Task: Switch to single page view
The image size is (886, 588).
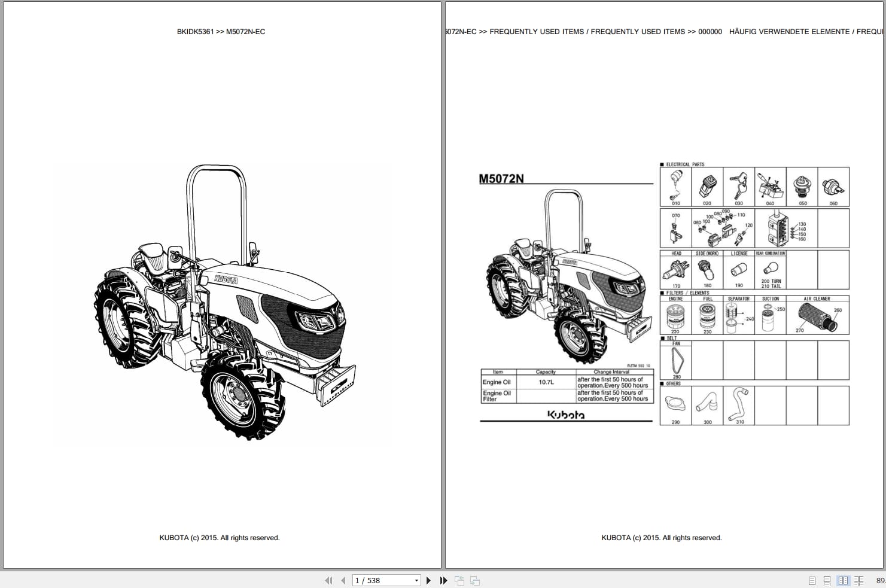Action: (x=812, y=580)
